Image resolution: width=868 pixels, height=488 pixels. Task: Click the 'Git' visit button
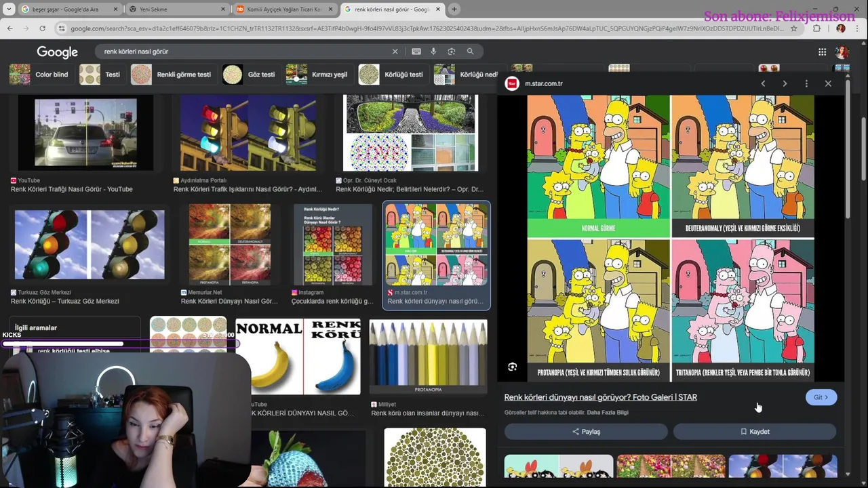[821, 397]
